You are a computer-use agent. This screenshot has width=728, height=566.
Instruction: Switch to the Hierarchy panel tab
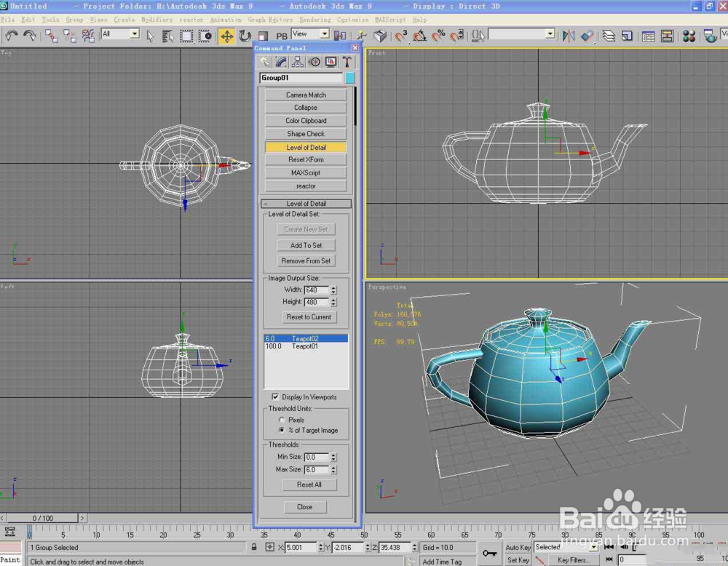(x=298, y=62)
